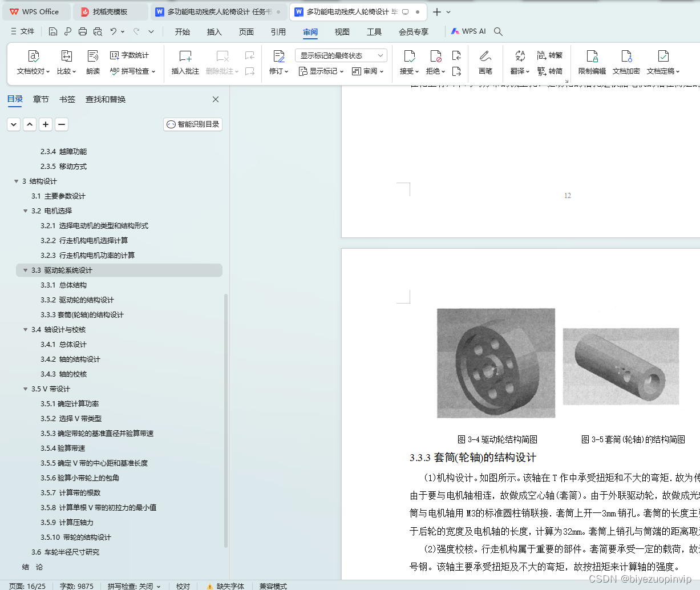The height and width of the screenshot is (590, 700).
Task: Click the print icon in quick toolbar
Action: click(x=83, y=31)
